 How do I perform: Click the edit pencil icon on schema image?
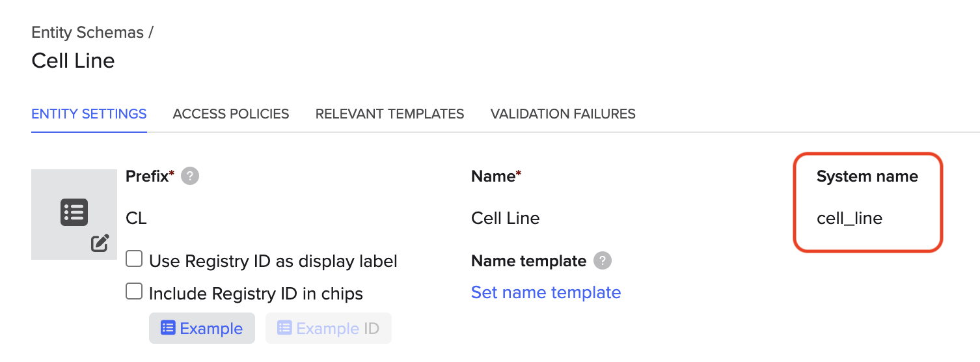[x=100, y=244]
